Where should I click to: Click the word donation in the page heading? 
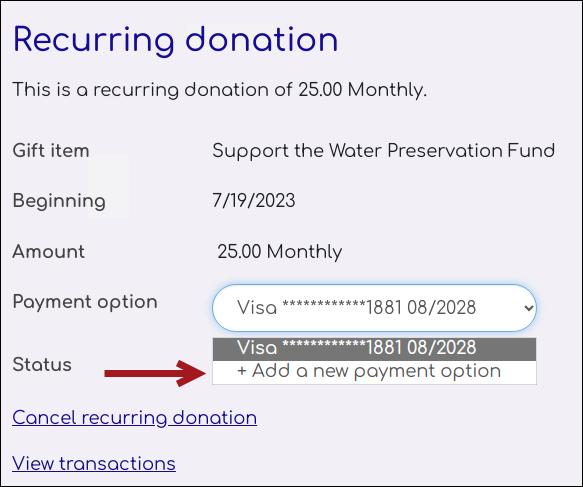tap(262, 39)
